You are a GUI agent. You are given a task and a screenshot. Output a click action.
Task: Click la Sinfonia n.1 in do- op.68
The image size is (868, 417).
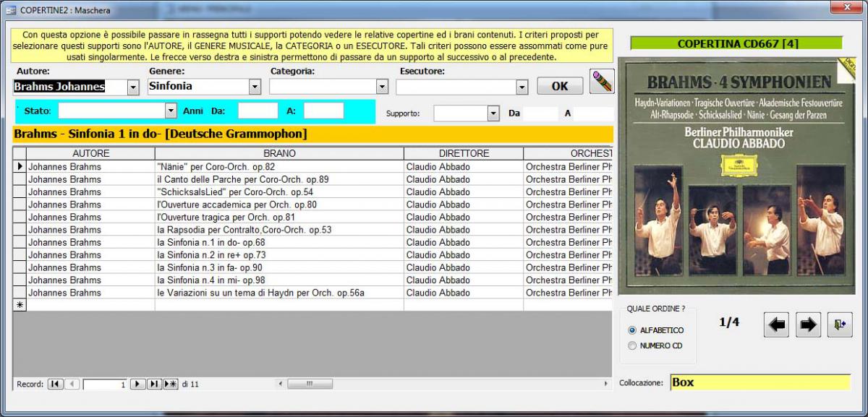click(279, 242)
